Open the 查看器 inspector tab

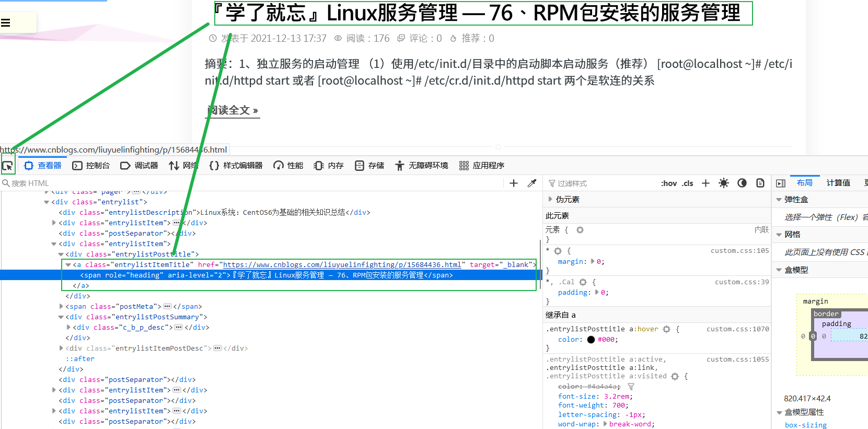click(43, 166)
